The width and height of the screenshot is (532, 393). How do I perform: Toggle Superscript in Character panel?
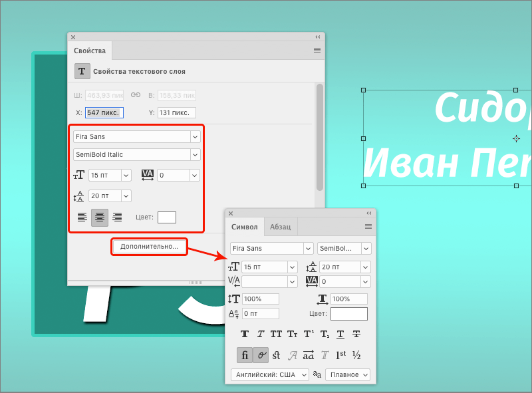click(309, 334)
